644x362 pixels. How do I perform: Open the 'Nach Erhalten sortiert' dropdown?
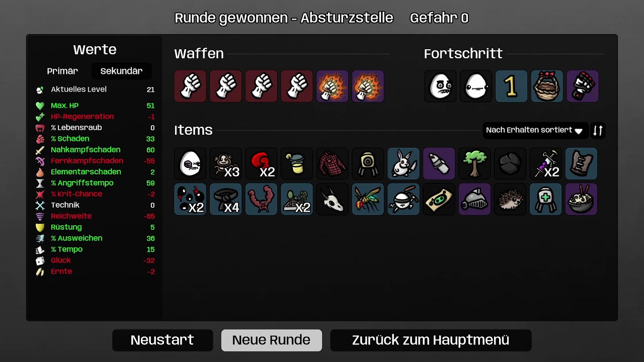(x=535, y=130)
